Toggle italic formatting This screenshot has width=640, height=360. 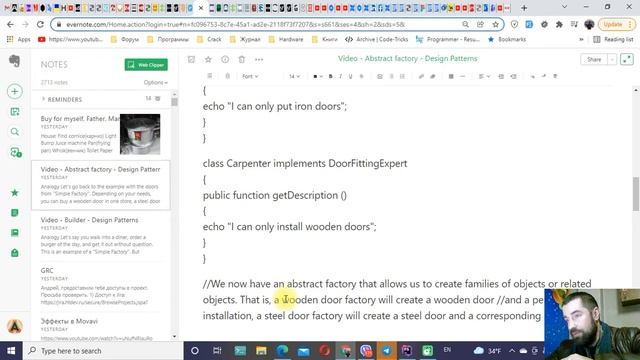[340, 76]
